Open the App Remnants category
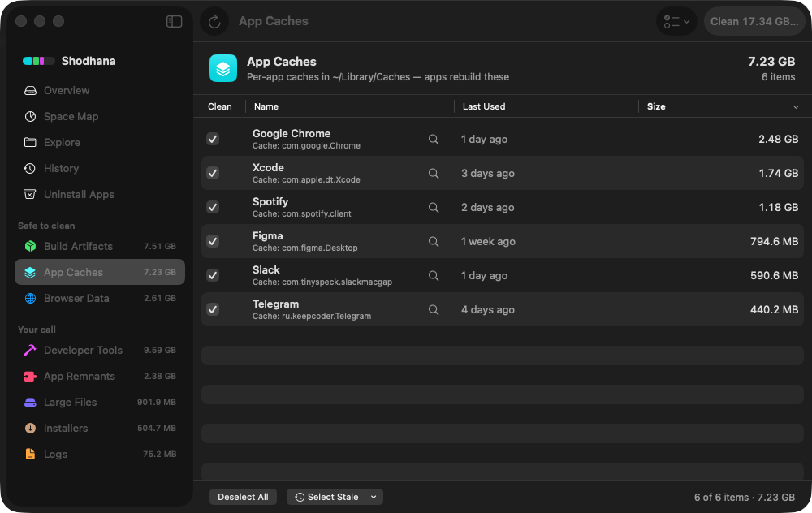This screenshot has height=513, width=812. point(99,377)
